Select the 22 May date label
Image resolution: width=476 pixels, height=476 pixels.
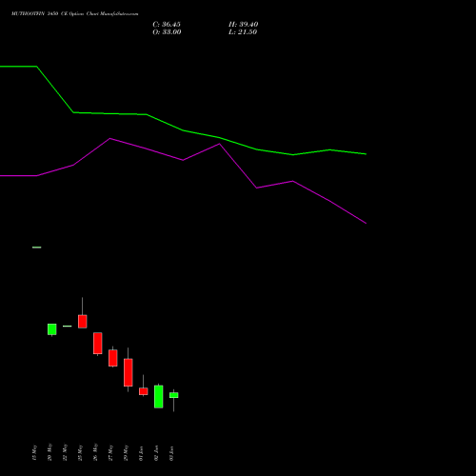pos(65,452)
